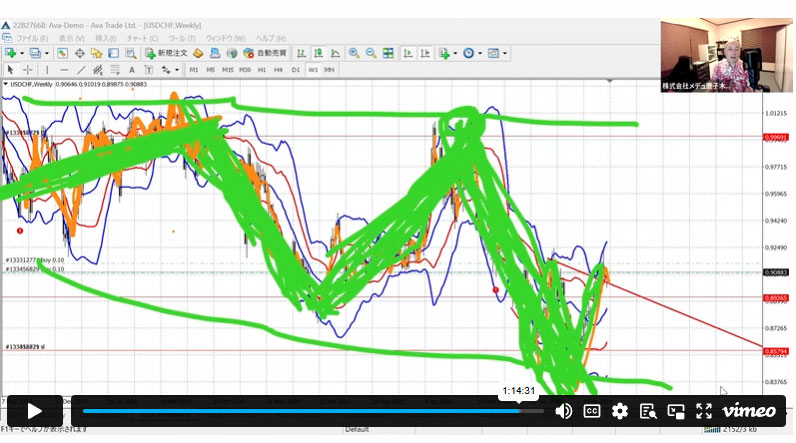Toggle the AutoTrading (自動売買) button

(x=263, y=53)
